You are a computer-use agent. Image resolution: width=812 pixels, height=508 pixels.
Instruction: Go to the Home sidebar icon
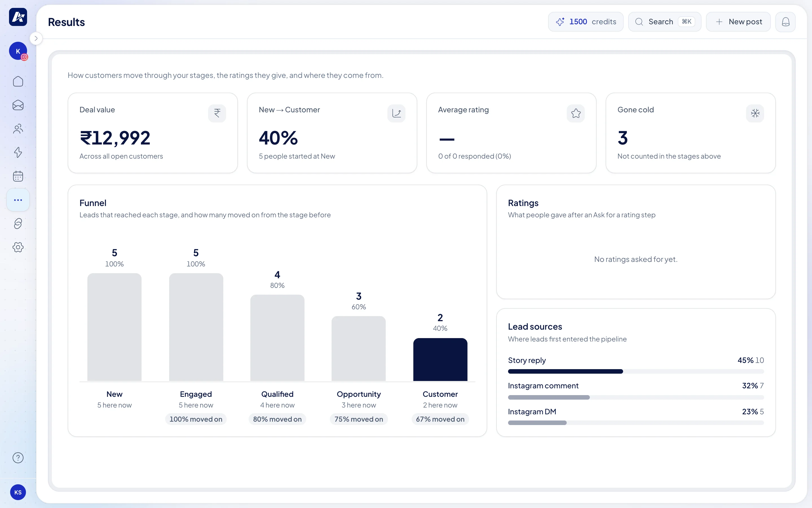coord(18,81)
